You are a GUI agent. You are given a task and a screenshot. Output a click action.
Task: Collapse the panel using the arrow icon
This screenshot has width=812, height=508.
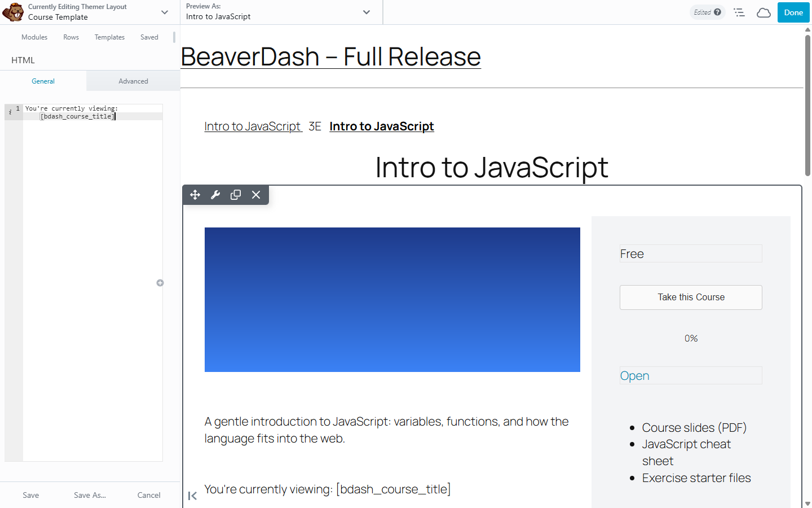point(192,496)
